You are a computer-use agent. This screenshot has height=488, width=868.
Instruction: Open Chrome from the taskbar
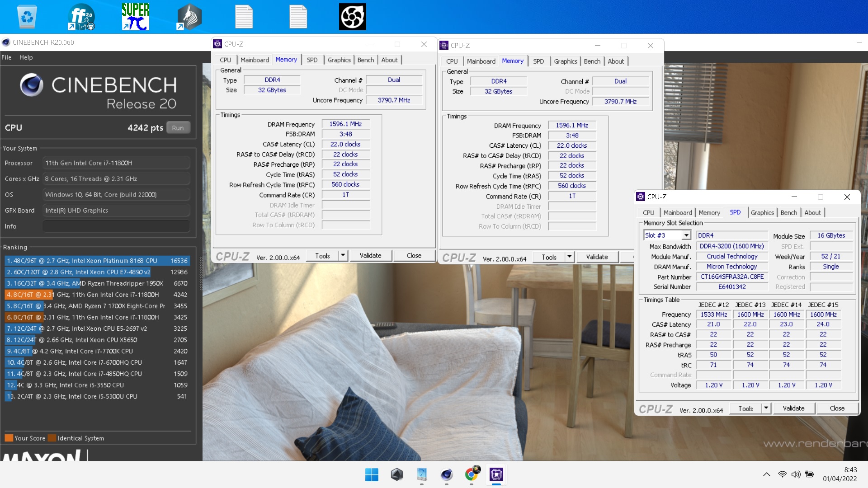pyautogui.click(x=472, y=474)
